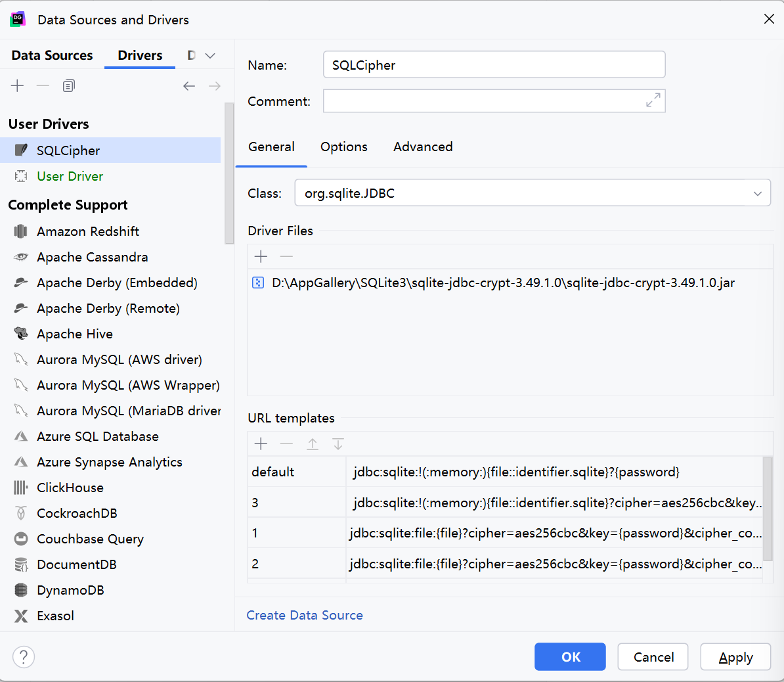Navigate back with left arrow
The width and height of the screenshot is (784, 682).
point(189,86)
